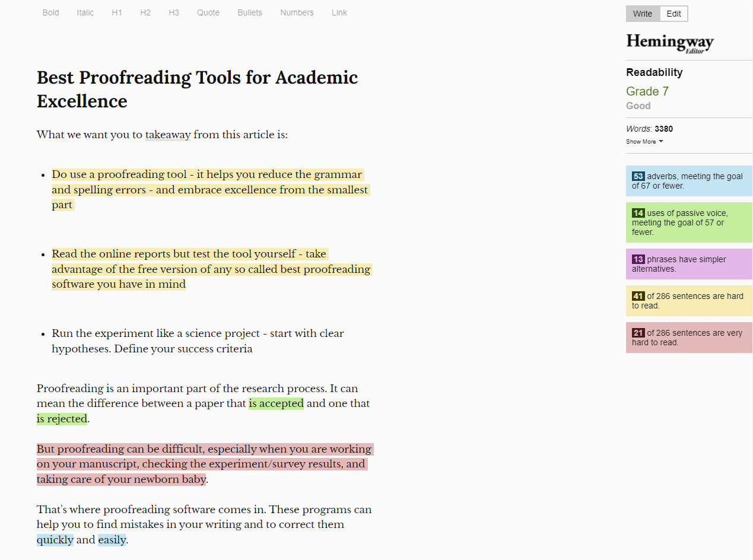The width and height of the screenshot is (753, 560).
Task: Click the very hard to read sentences card
Action: pyautogui.click(x=688, y=337)
